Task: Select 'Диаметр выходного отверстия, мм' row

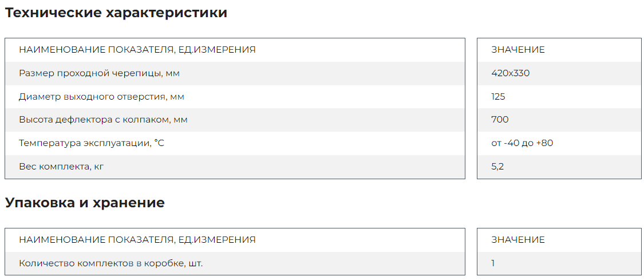Action: tap(235, 97)
